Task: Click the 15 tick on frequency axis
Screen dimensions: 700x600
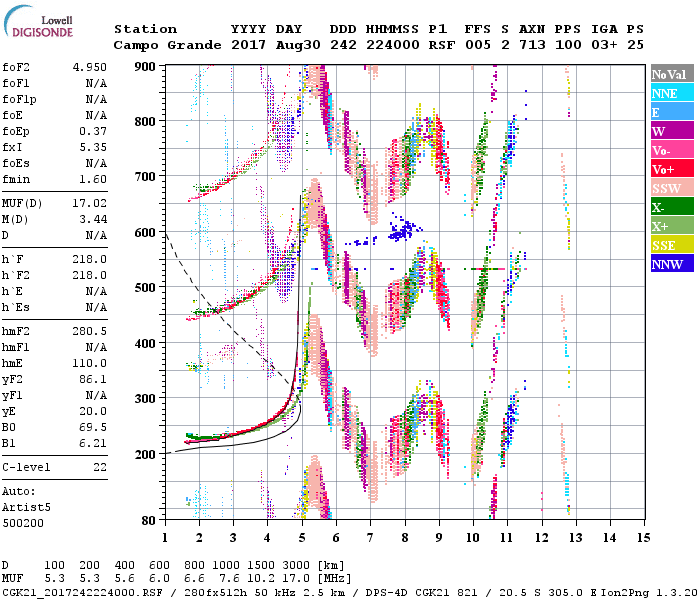Action: (642, 538)
